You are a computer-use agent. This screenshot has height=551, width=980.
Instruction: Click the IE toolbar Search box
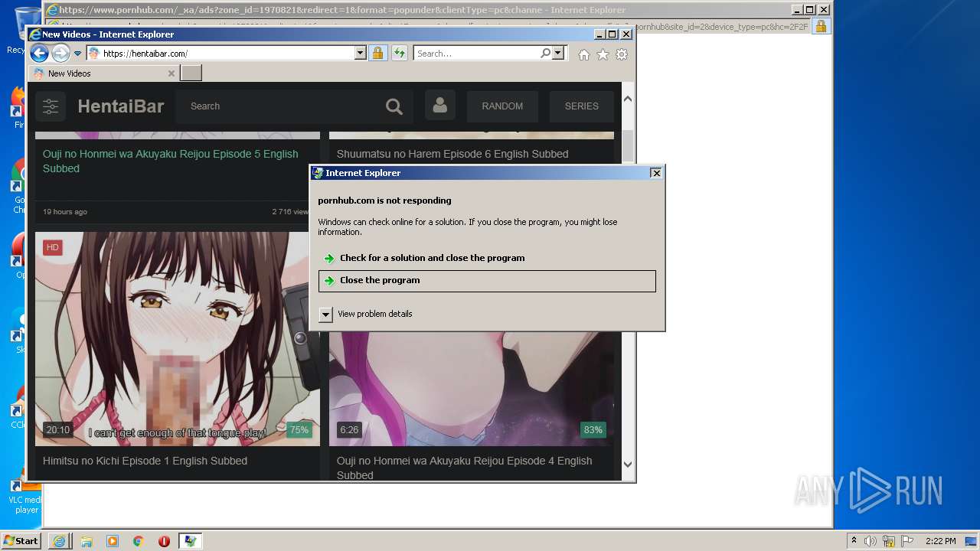coord(476,54)
